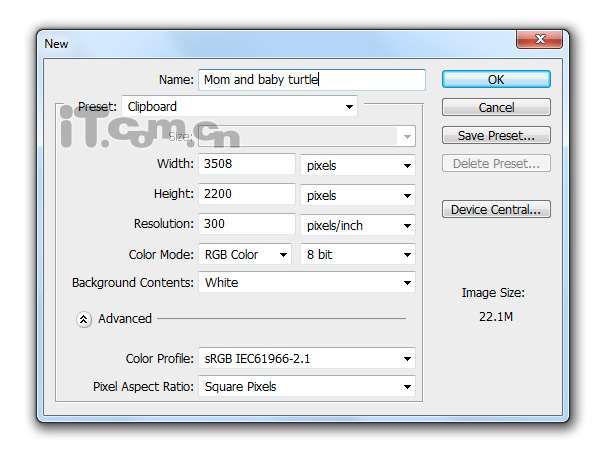The width and height of the screenshot is (600, 450).
Task: Click the Height value field
Action: (246, 195)
